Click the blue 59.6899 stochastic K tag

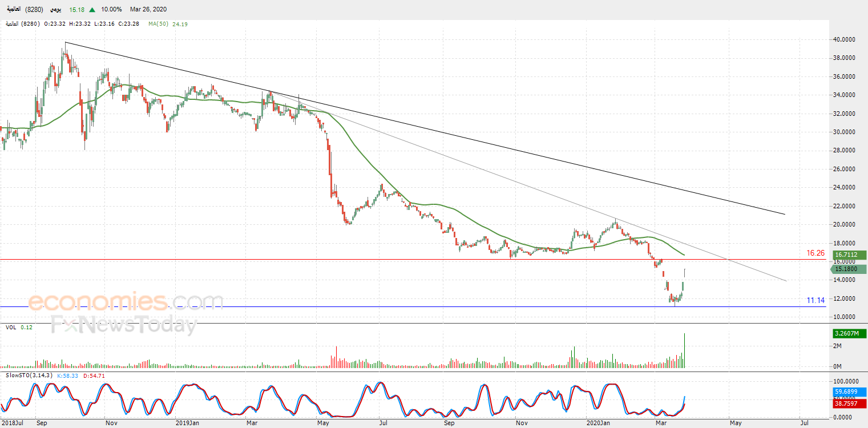(x=849, y=392)
